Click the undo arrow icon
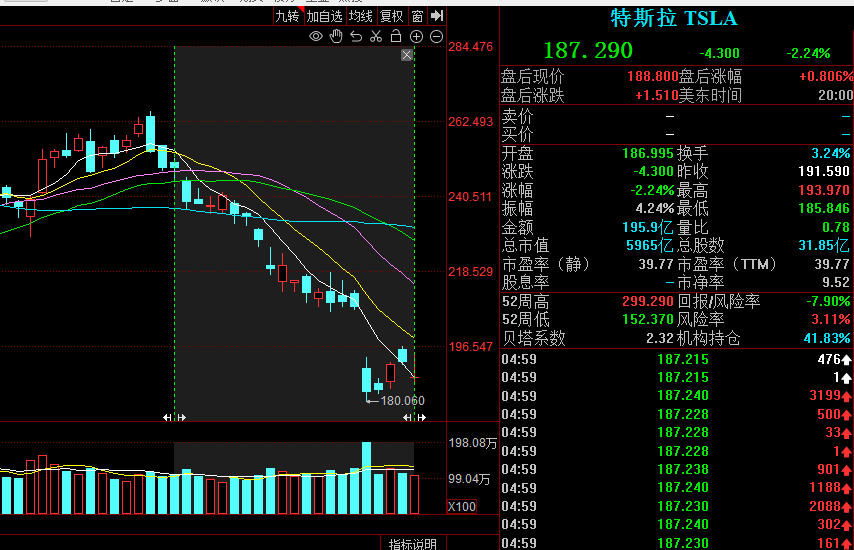The image size is (854, 550). pos(356,36)
